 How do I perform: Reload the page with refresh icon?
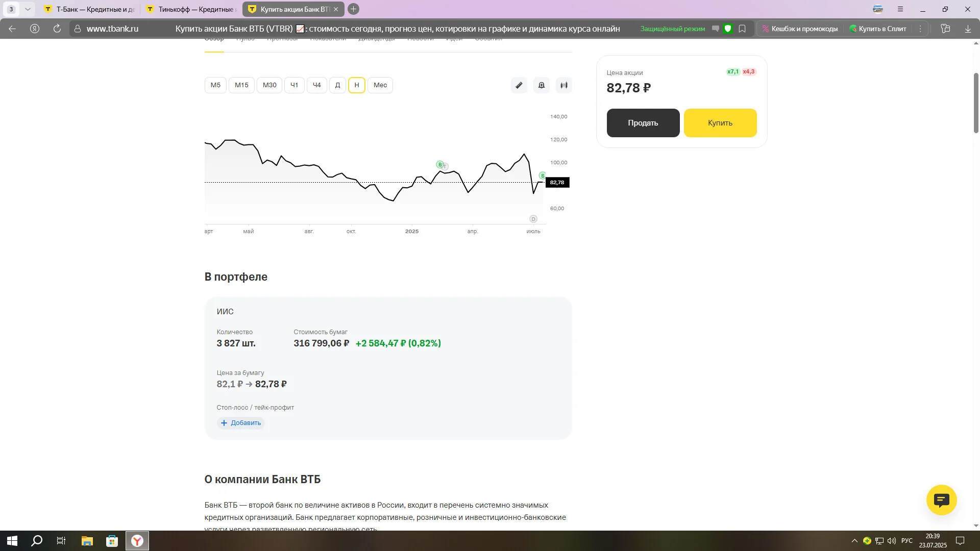point(57,29)
